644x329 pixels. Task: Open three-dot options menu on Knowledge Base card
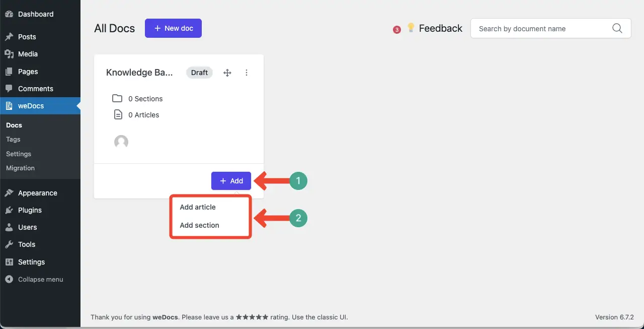click(247, 73)
